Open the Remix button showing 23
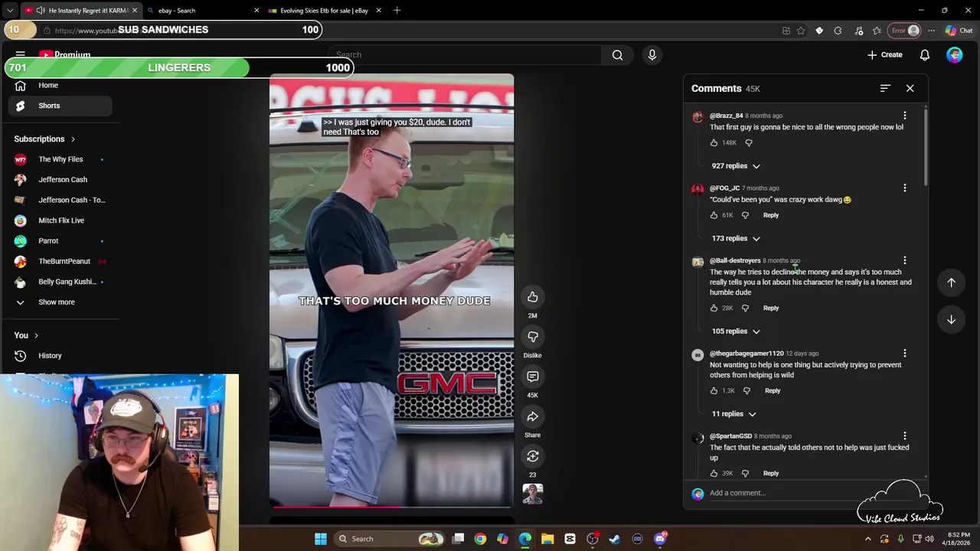This screenshot has height=551, width=980. 533,456
